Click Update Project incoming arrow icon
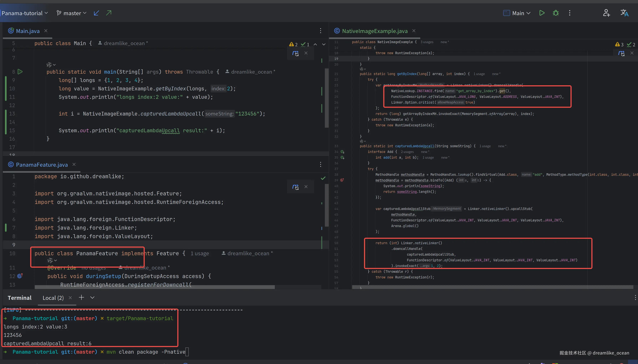 point(96,13)
